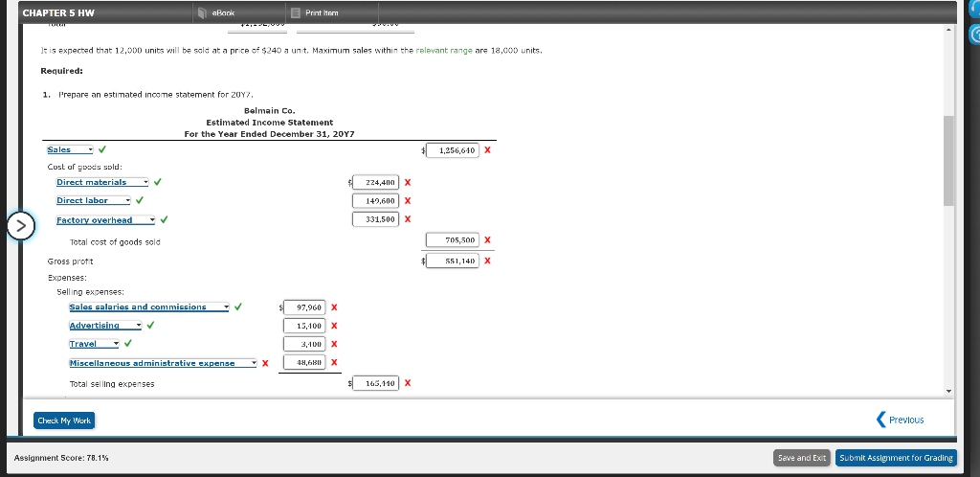Open the eBook resource
Image resolution: width=980 pixels, height=477 pixels.
[x=217, y=12]
